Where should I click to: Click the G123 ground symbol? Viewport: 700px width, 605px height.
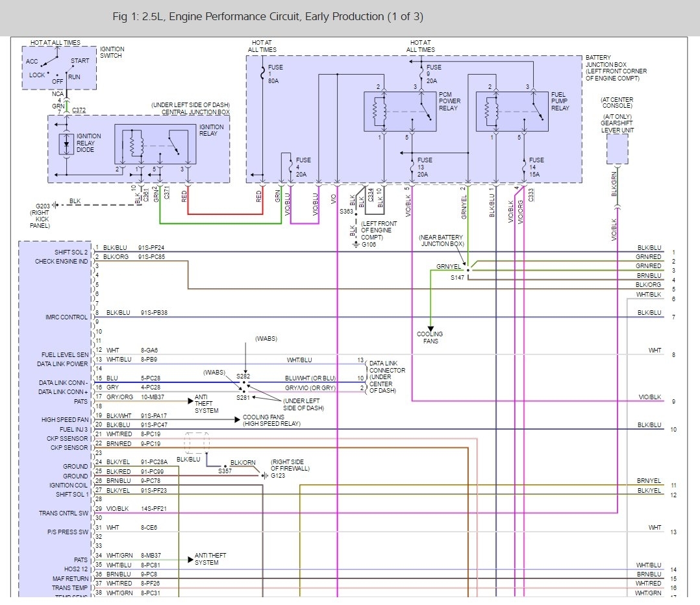[264, 475]
